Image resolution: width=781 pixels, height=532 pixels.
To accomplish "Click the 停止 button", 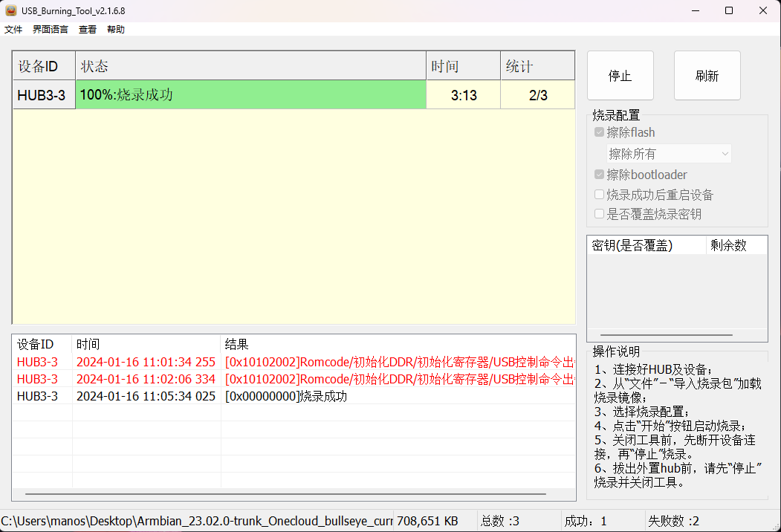I will [620, 76].
